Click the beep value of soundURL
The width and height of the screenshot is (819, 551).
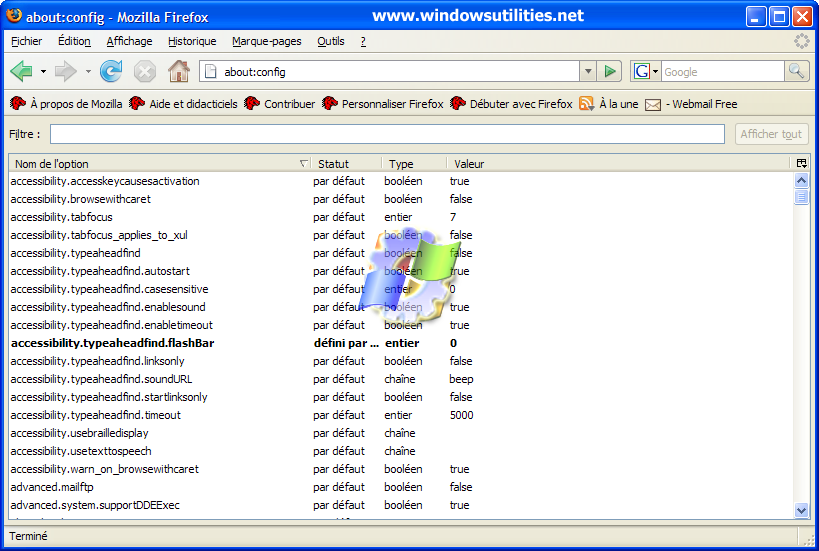click(x=461, y=380)
